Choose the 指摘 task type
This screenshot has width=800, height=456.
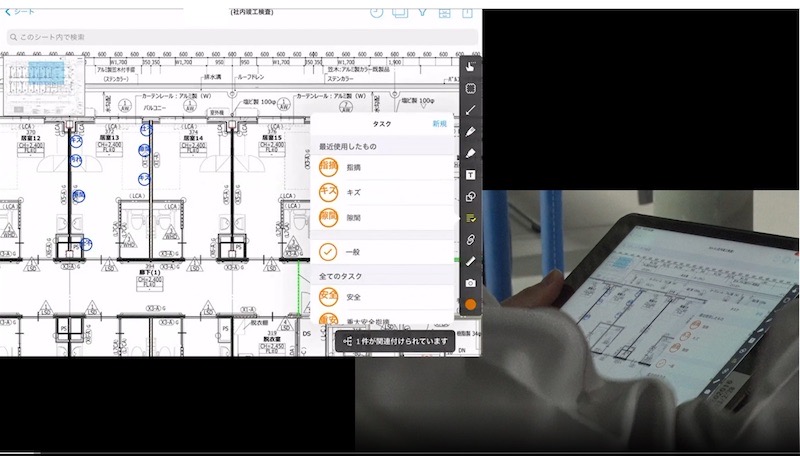[382, 167]
